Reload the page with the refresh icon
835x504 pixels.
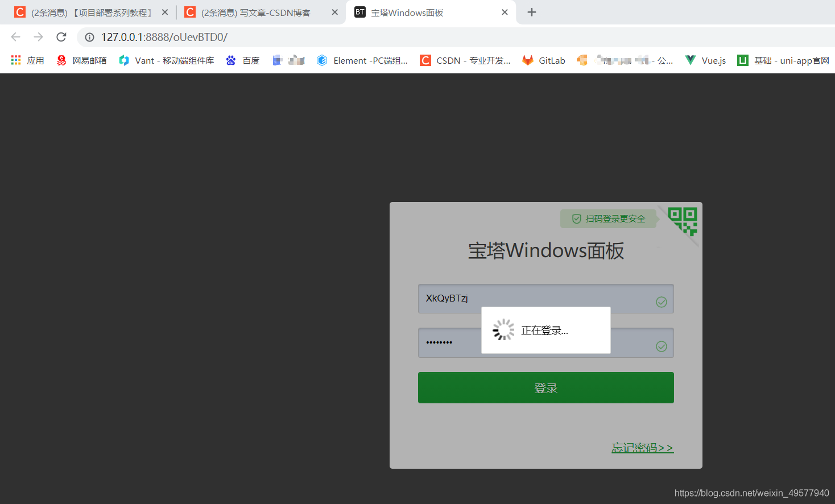[x=61, y=37]
